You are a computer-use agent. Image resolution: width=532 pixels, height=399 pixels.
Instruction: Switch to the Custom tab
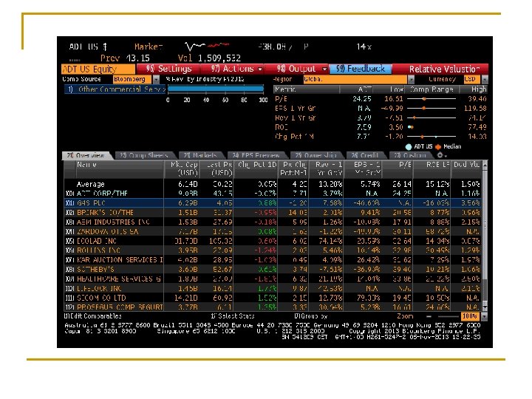coord(410,155)
